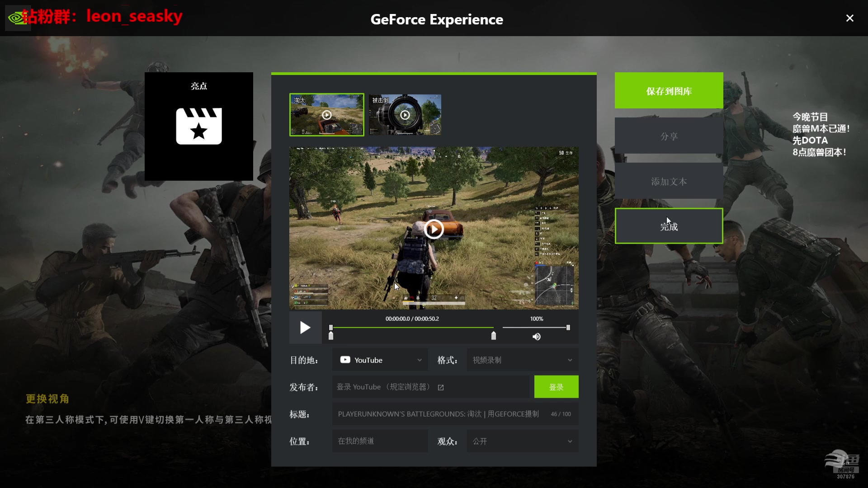Click the 登录 YouTube publisher field

tap(431, 387)
